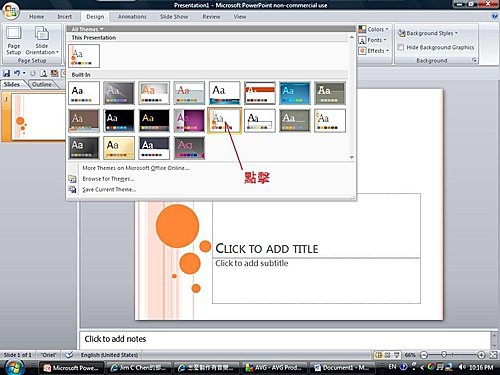
Task: Apply the gray-green Paper theme
Action: click(295, 120)
